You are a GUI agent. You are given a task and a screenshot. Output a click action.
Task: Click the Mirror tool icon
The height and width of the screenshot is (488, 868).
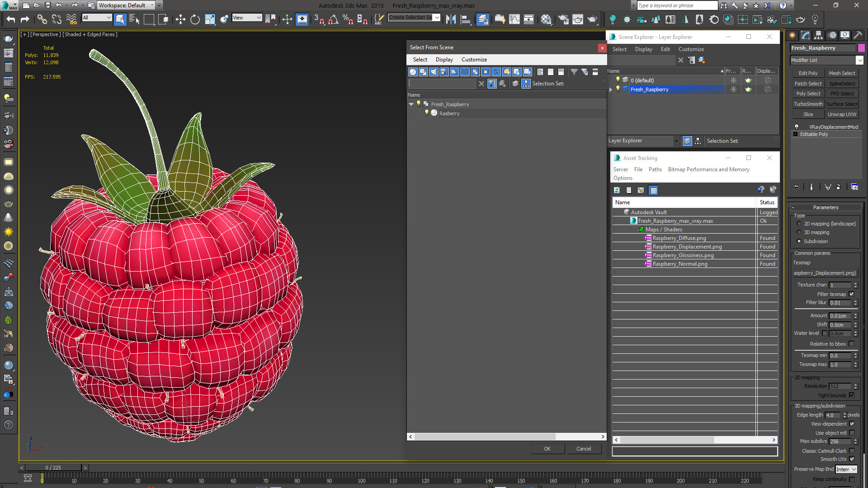coord(451,19)
